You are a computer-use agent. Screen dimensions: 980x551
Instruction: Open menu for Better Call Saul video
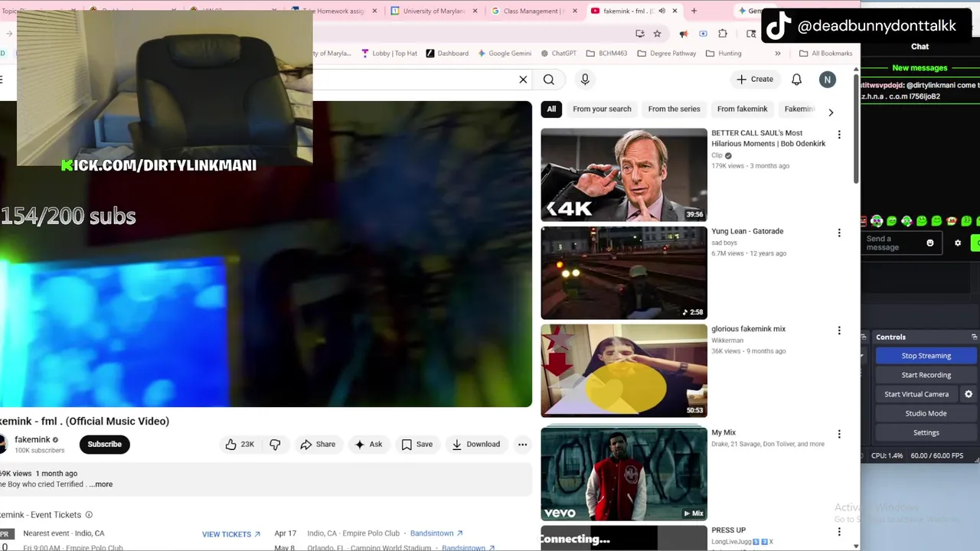pos(839,135)
